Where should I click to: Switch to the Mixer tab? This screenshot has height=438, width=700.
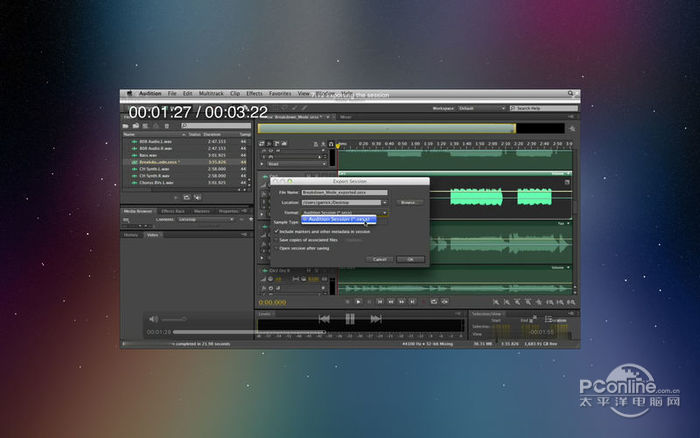[x=346, y=117]
